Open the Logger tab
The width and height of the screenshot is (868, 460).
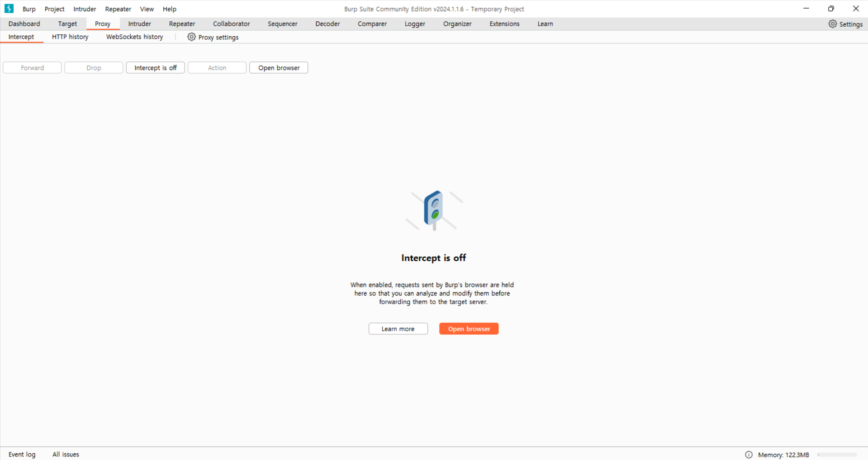[x=415, y=24]
